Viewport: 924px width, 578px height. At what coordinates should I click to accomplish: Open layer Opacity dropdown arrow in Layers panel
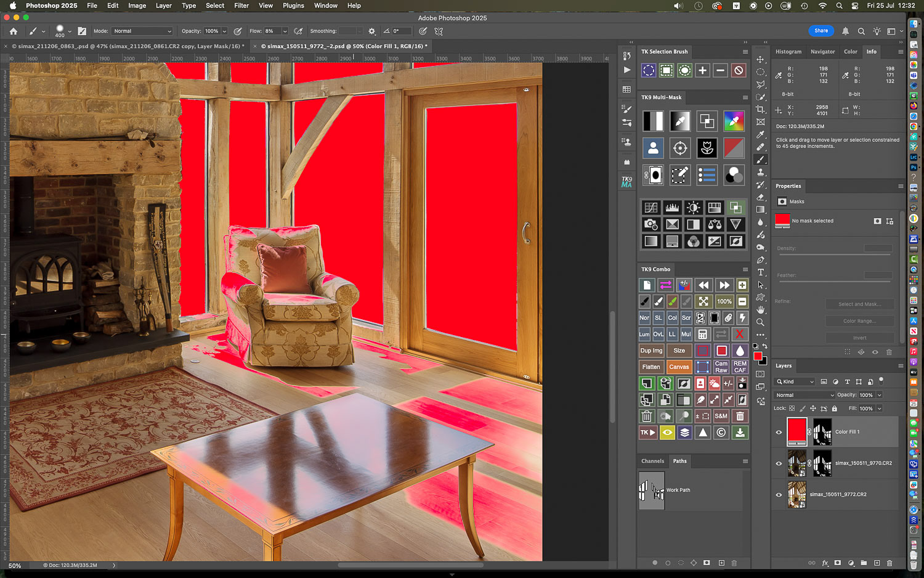tap(879, 395)
